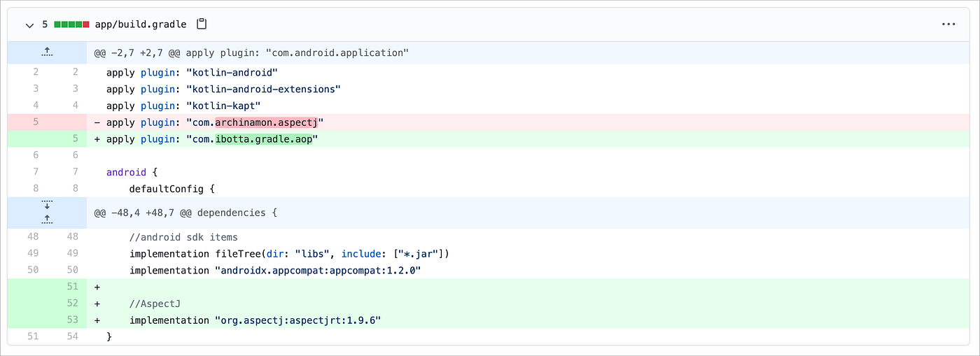The image size is (980, 356).
Task: Select the first hunk header for com.android.application
Action: pyautogui.click(x=251, y=53)
